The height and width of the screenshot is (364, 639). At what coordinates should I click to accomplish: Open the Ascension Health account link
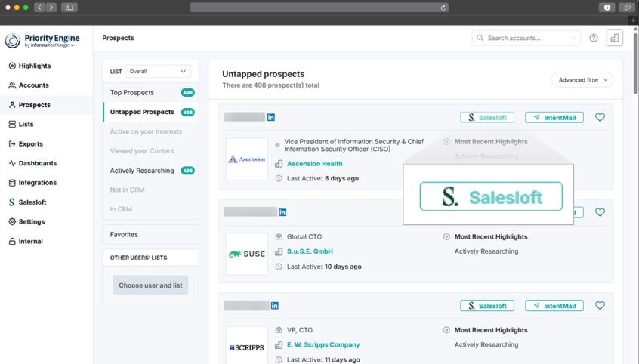(315, 163)
